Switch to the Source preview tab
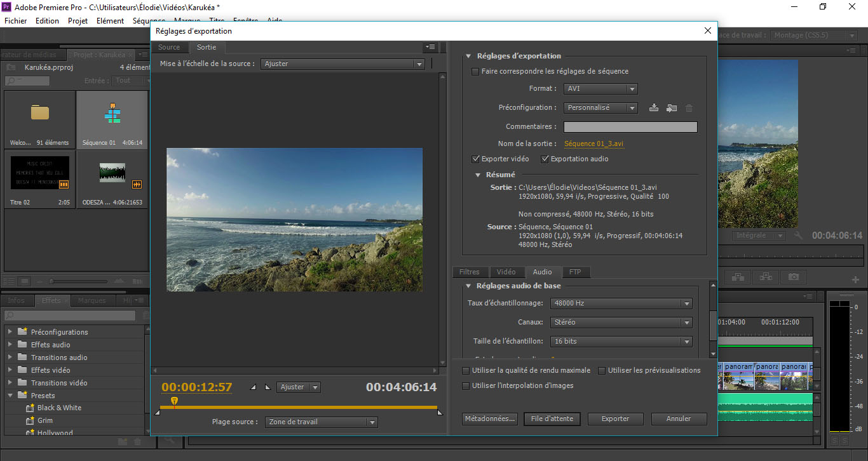The height and width of the screenshot is (461, 868). click(169, 47)
